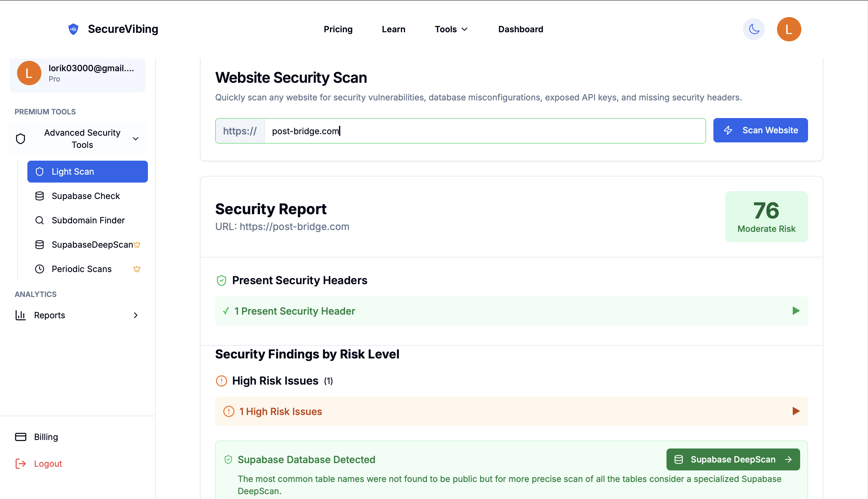Toggle dark mode with moon icon
The width and height of the screenshot is (868, 499).
coord(754,29)
